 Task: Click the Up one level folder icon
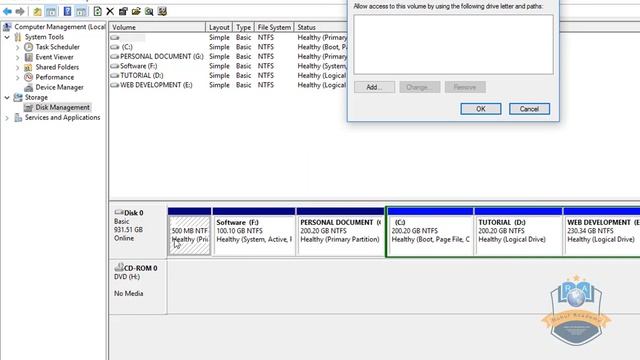(37, 11)
